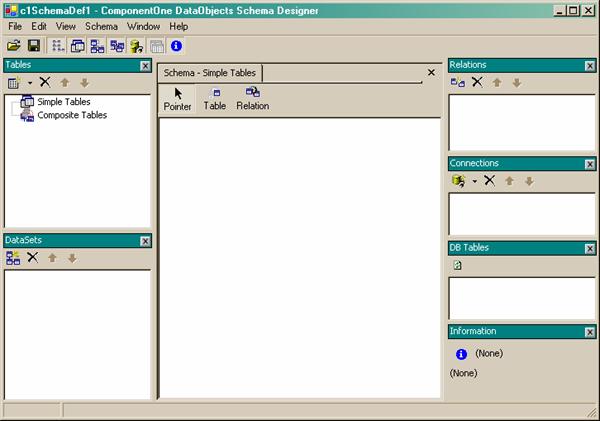
Task: Close the Connections panel
Action: 590,164
